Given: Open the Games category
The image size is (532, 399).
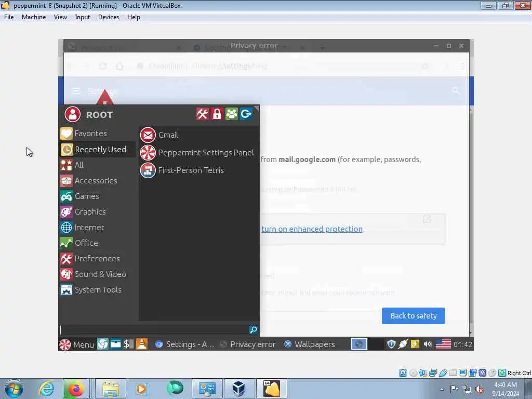Looking at the screenshot, I should click(x=97, y=196).
